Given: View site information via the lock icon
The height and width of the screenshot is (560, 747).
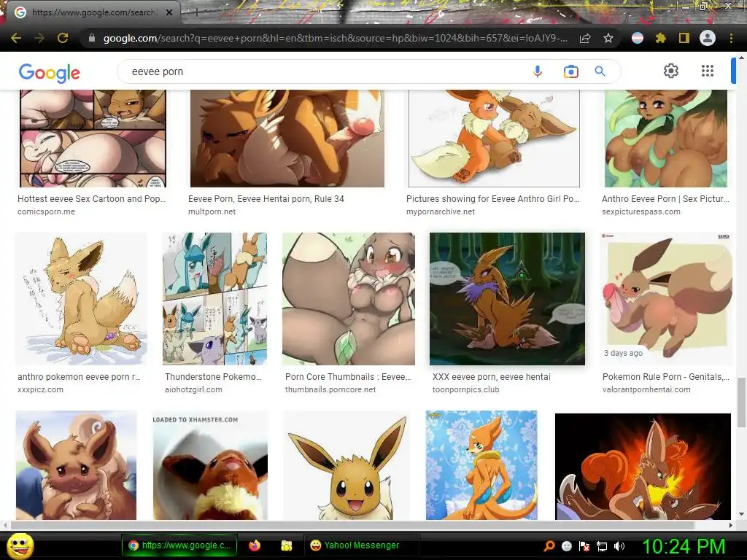Looking at the screenshot, I should [92, 38].
